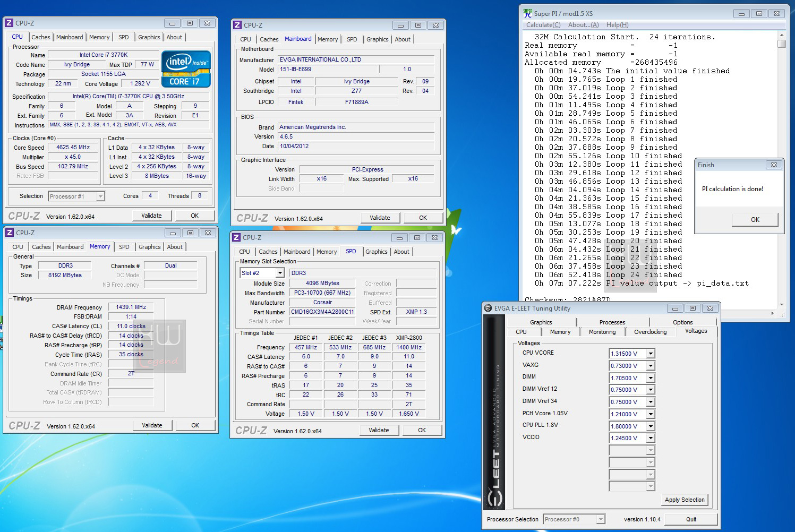
Task: Open the CPU tab in E-LEET
Action: 522,332
